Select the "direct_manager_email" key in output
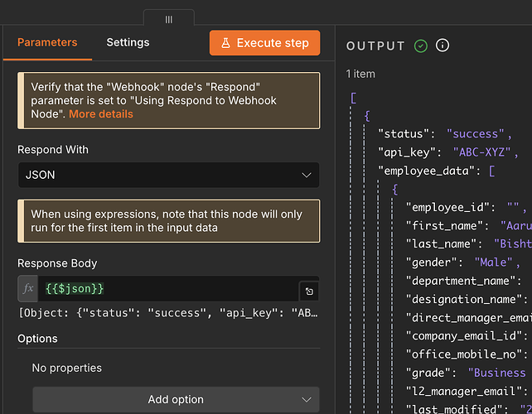The image size is (532, 414). pyautogui.click(x=469, y=318)
